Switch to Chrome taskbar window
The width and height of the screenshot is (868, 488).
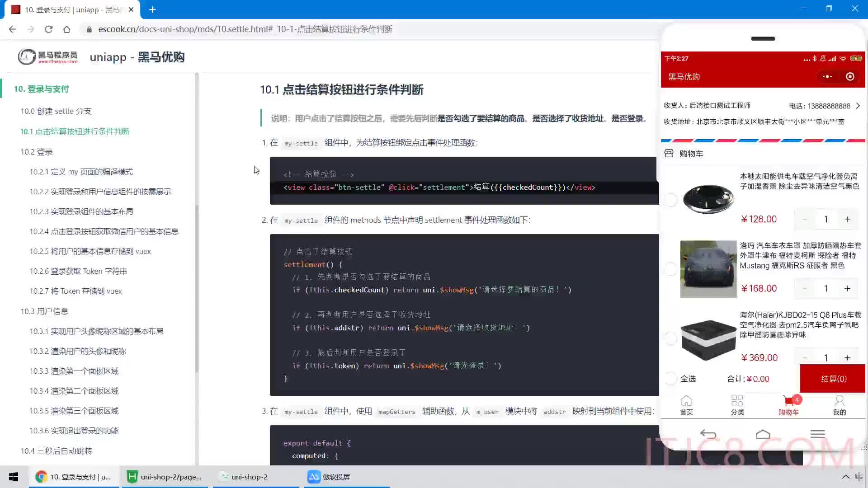(x=74, y=477)
